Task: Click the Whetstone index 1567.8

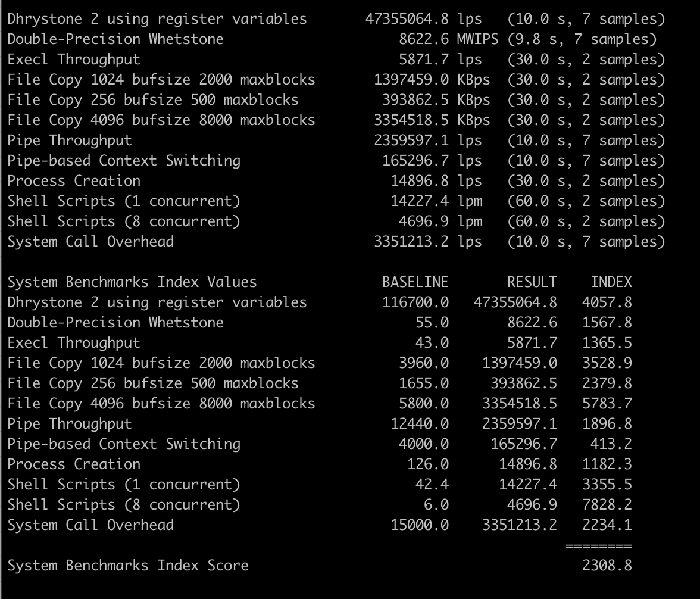Action: (607, 323)
